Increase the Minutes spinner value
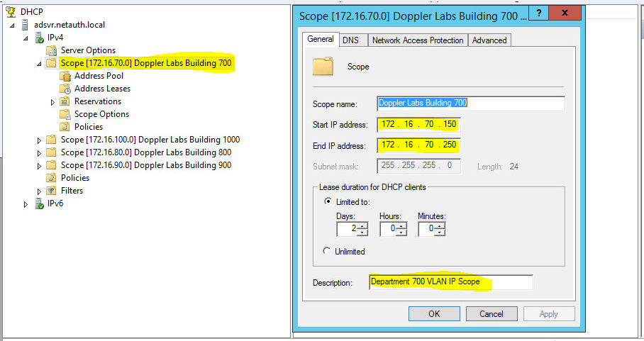The image size is (644, 341). (440, 225)
